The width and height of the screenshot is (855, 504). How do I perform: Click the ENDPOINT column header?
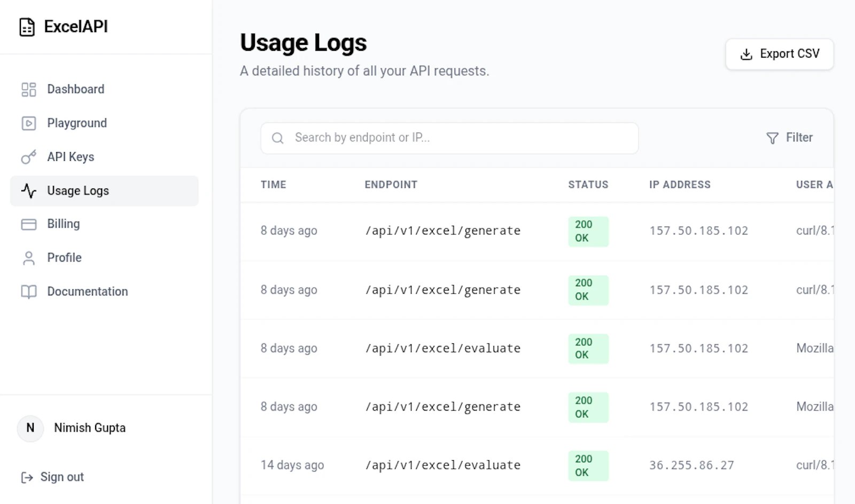click(391, 185)
